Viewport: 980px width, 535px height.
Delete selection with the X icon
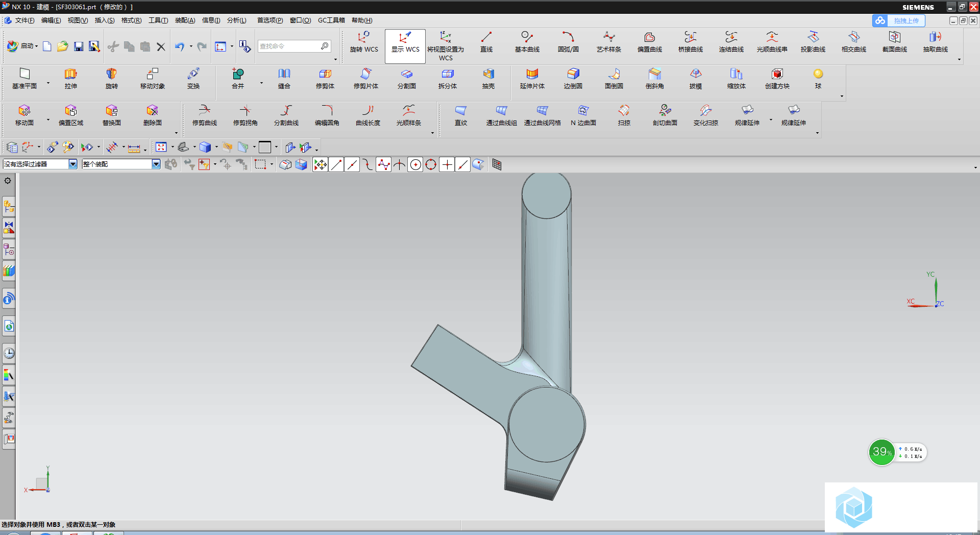pos(161,46)
